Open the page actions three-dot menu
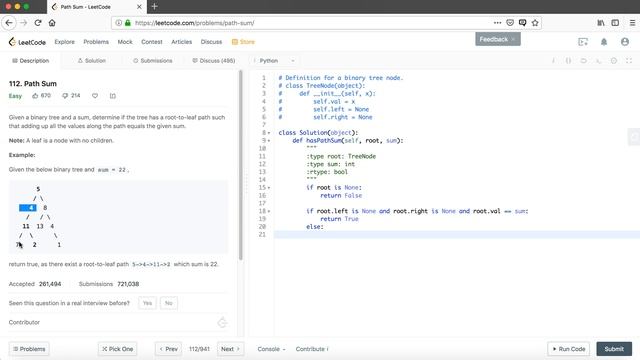Viewport: 640px width, 360px height. tap(497, 23)
